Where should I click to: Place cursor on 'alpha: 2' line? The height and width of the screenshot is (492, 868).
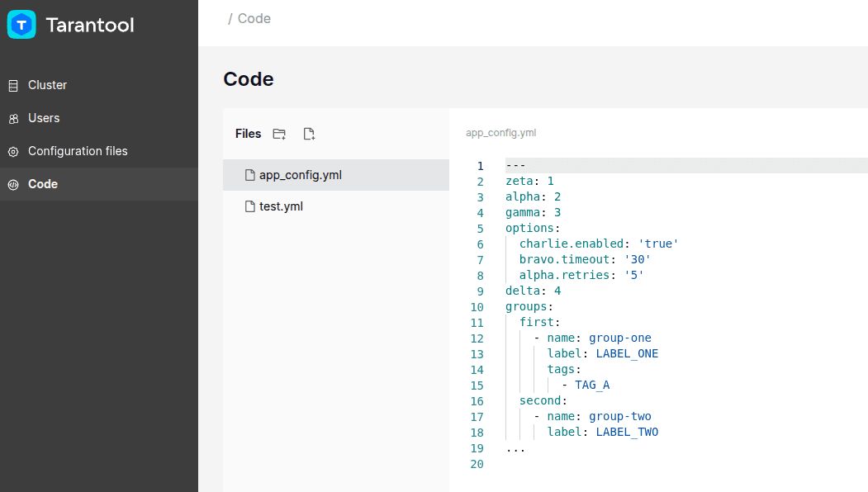click(533, 197)
